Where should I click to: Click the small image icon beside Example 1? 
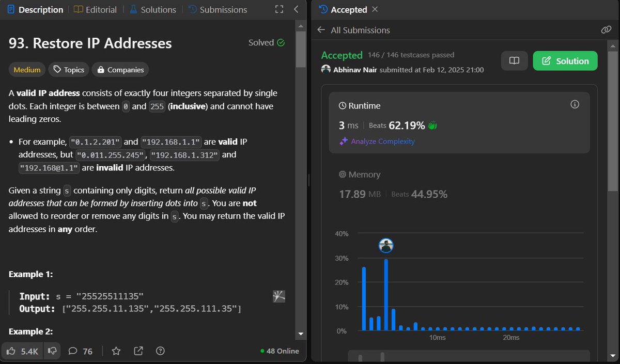[x=279, y=296]
